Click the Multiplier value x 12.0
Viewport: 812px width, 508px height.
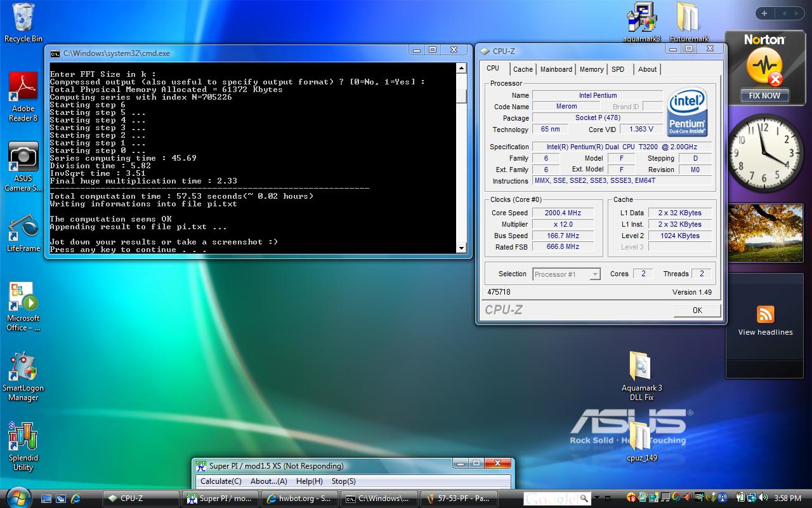563,224
